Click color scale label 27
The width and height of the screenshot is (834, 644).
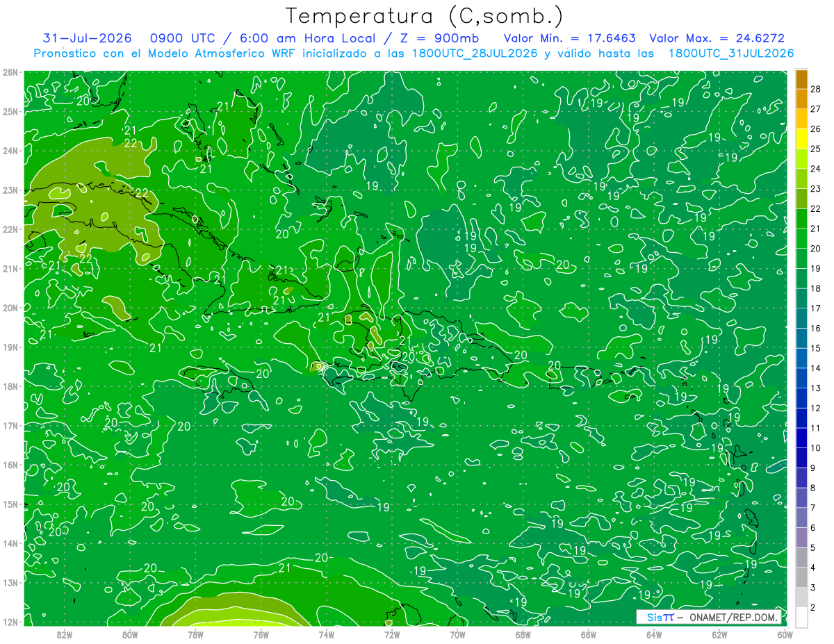coord(816,109)
